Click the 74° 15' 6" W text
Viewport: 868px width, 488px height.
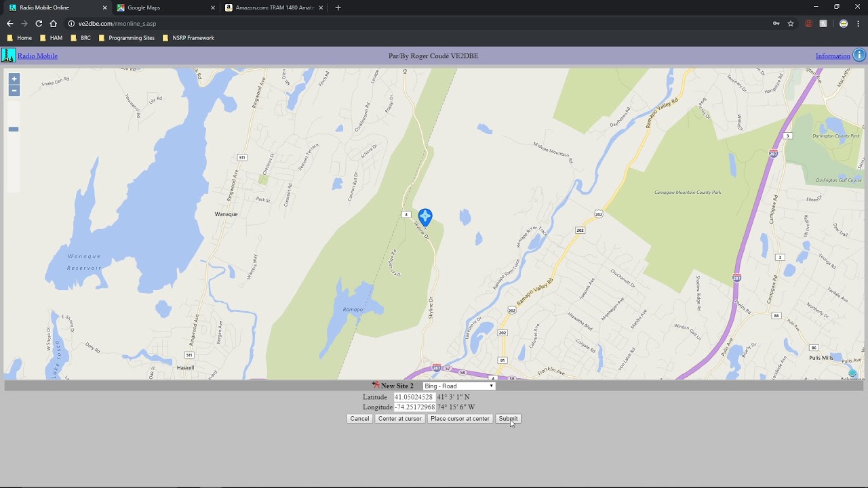point(456,407)
